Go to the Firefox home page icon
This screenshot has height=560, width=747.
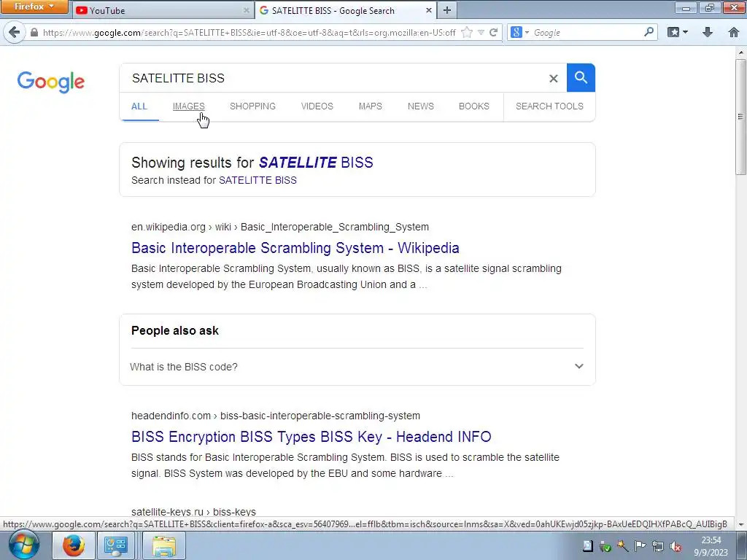point(734,32)
